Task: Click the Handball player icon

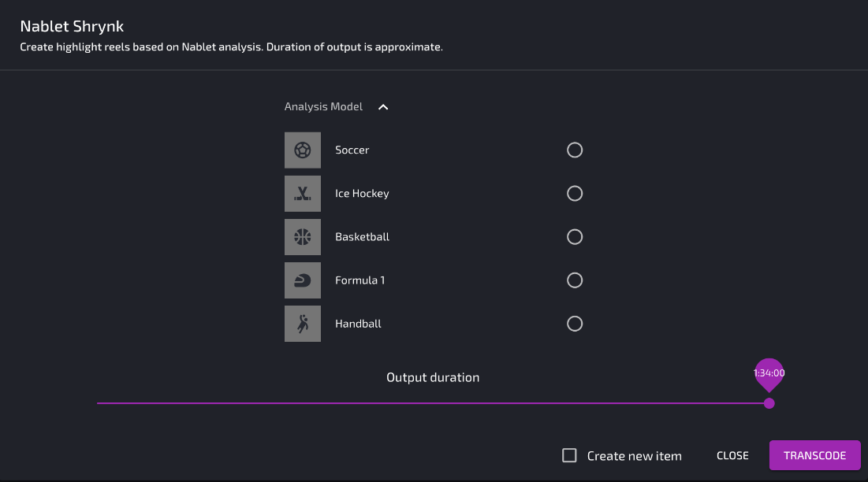Action: [x=302, y=324]
